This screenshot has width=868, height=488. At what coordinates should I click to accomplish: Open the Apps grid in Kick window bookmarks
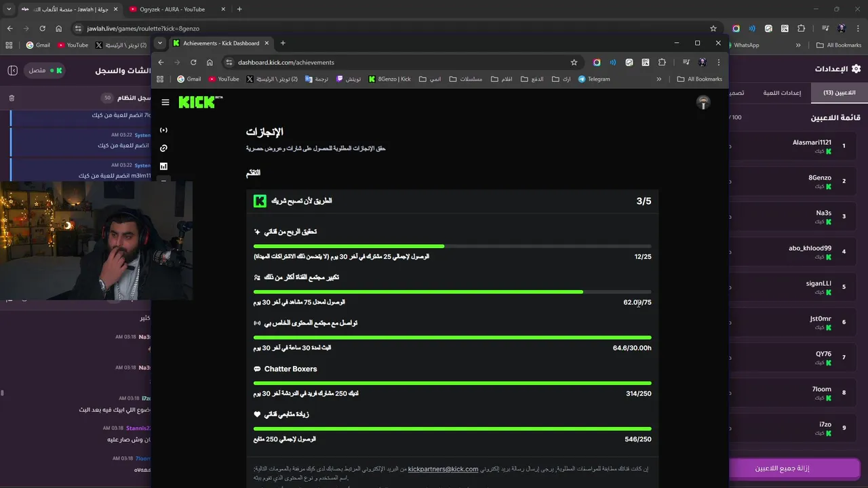pyautogui.click(x=160, y=79)
